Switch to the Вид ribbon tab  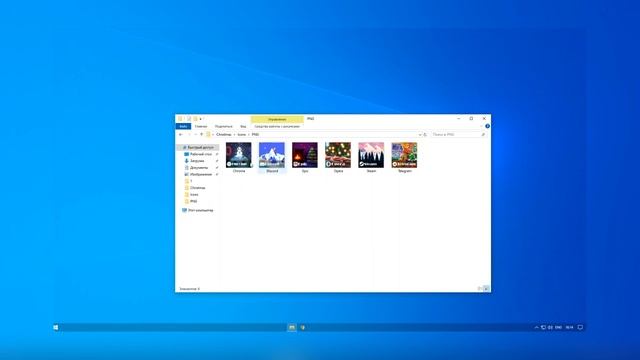pos(243,127)
